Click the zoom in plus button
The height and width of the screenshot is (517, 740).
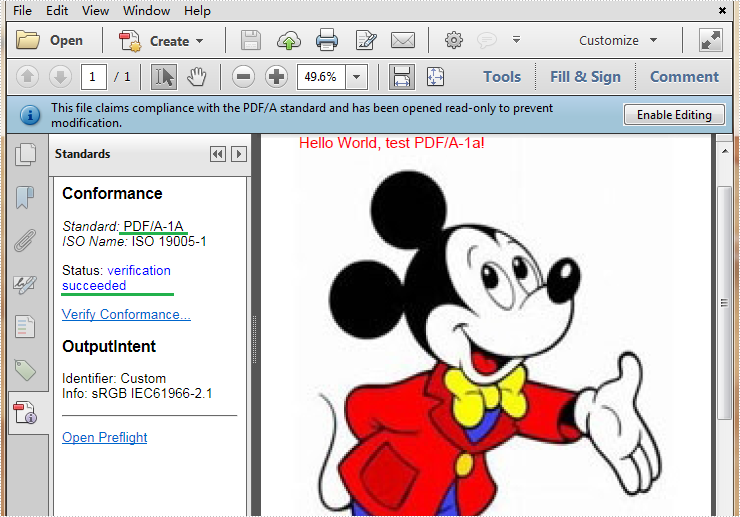277,76
